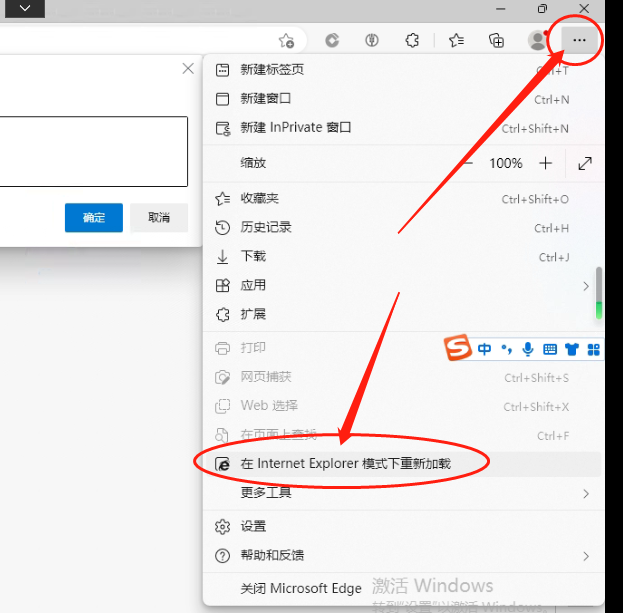623x613 pixels.
Task: Click the dialog's text input box
Action: click(x=92, y=151)
